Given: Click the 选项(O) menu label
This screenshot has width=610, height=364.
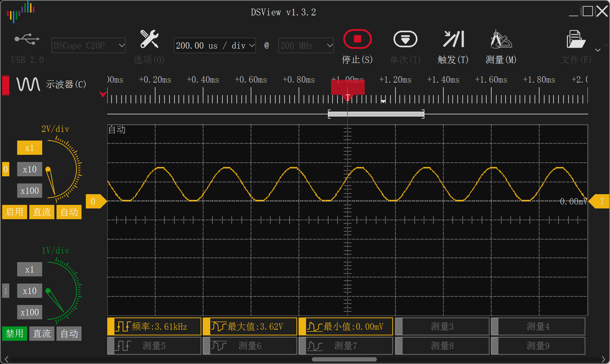Looking at the screenshot, I should click(x=149, y=60).
